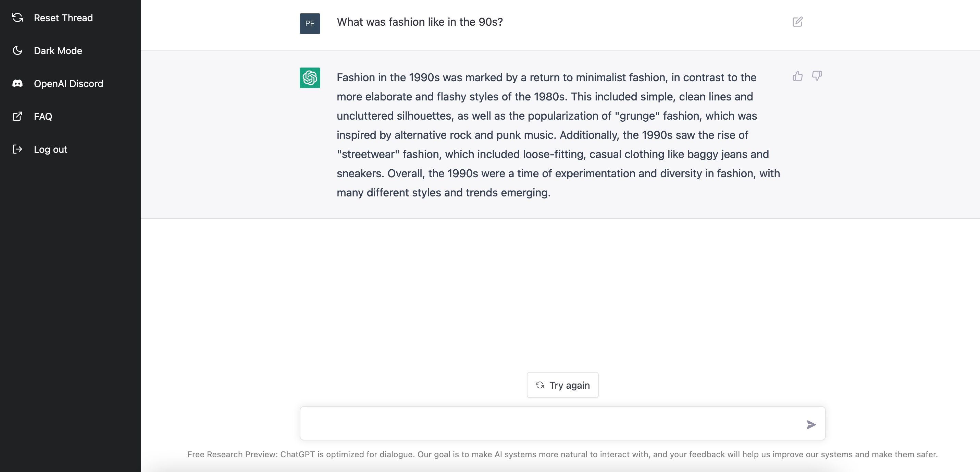Click the FAQ link
This screenshot has height=472, width=980.
click(42, 116)
